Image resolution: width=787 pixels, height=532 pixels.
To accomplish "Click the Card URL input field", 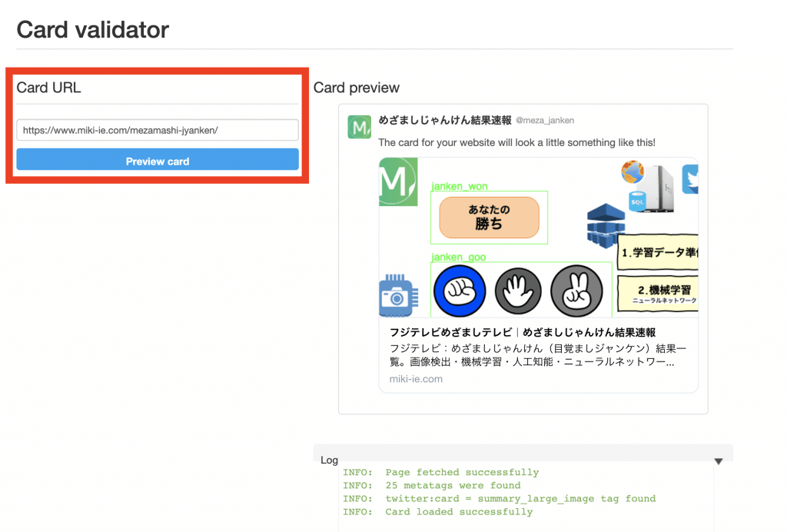I will [158, 130].
